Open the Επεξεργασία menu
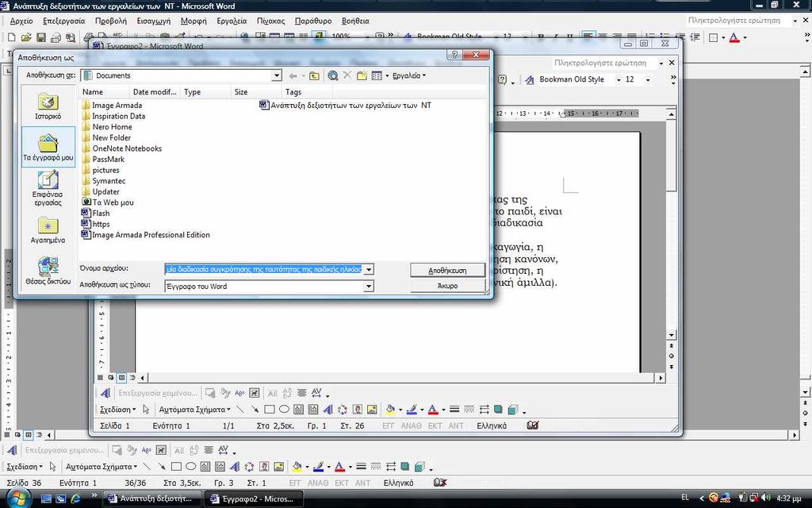Screen dimensions: 812x508 (x=63, y=21)
